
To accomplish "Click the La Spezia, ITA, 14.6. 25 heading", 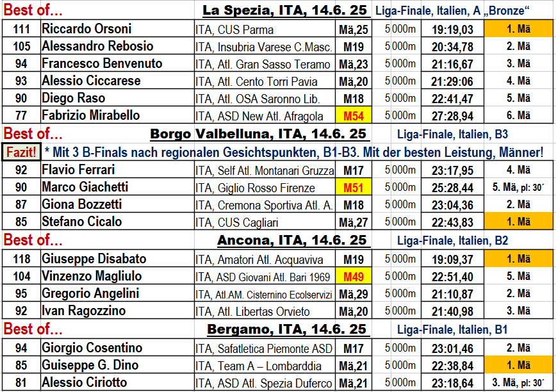I will pos(284,10).
